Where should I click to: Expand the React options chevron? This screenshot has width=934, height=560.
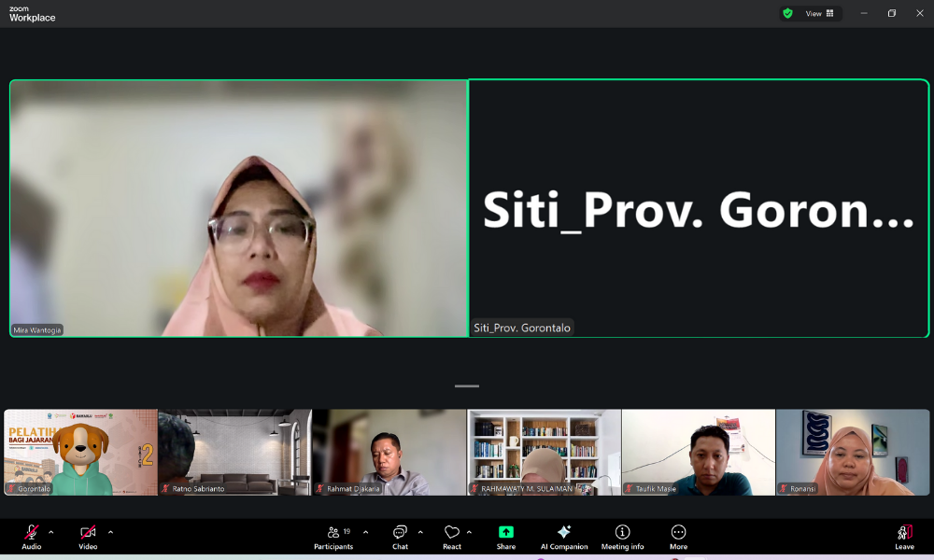[469, 532]
